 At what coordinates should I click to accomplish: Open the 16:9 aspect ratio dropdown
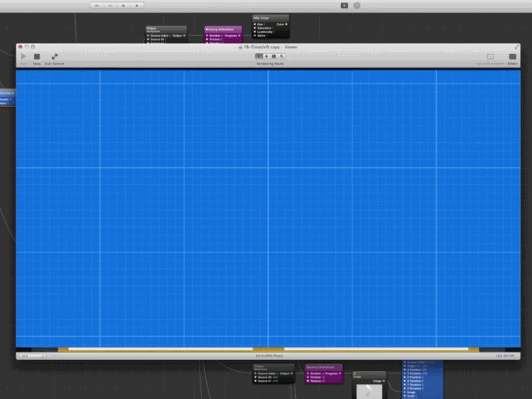(33, 356)
